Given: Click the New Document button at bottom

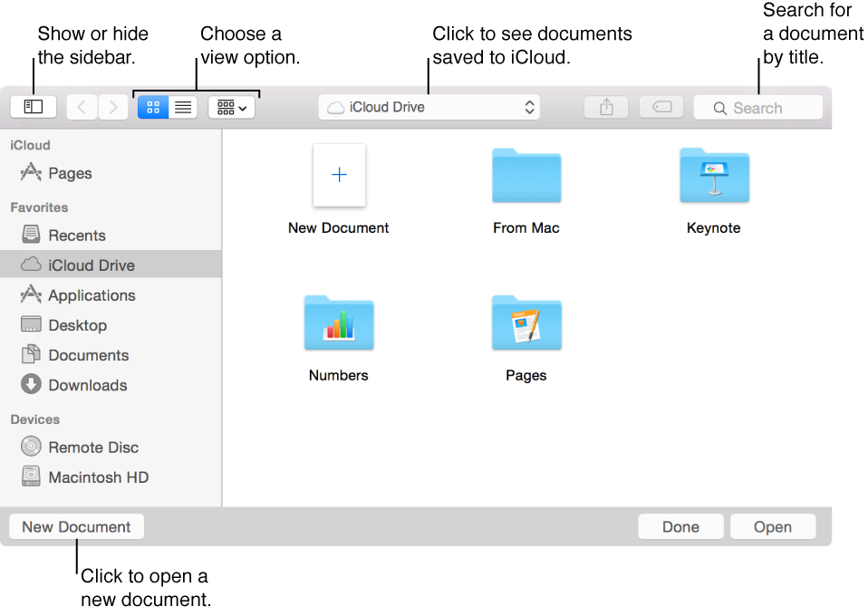Looking at the screenshot, I should (x=76, y=526).
